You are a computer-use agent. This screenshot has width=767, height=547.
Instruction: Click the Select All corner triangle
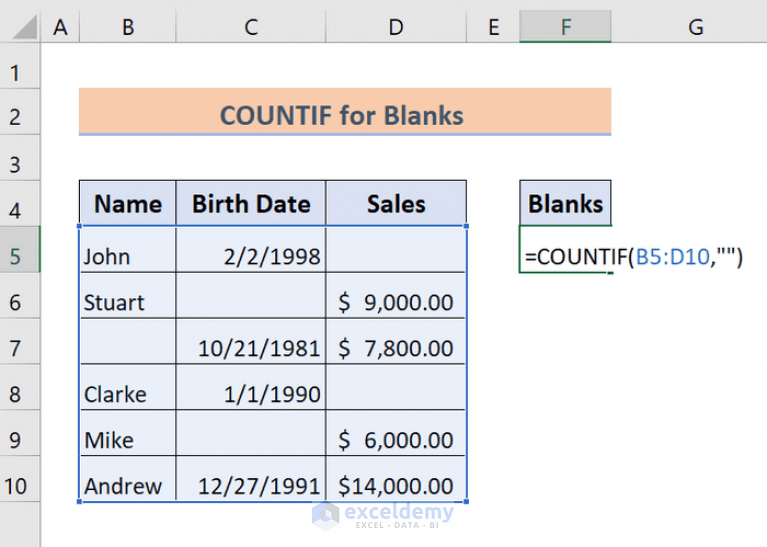[x=24, y=27]
